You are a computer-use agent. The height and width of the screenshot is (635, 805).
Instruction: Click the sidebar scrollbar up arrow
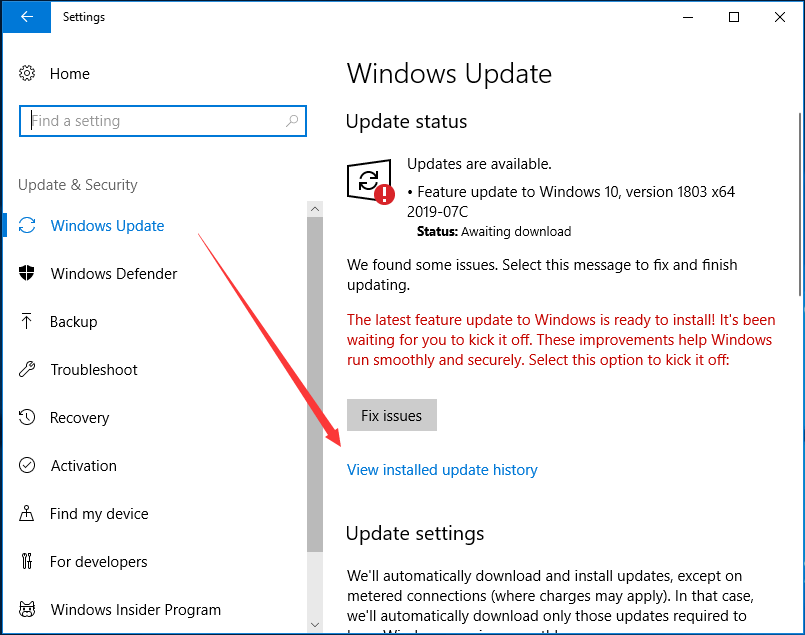315,209
